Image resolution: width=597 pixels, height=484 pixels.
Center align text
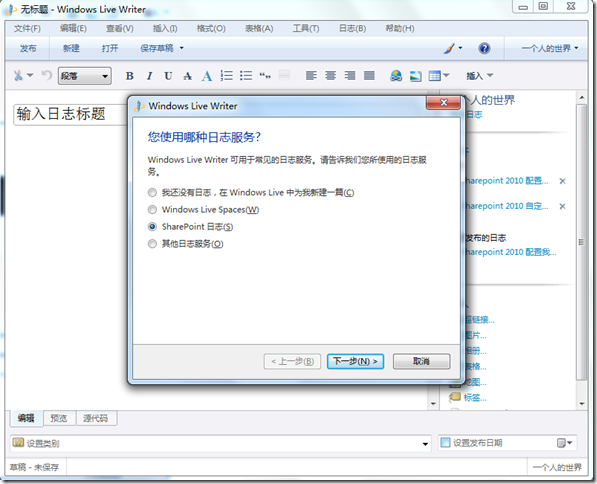[330, 75]
